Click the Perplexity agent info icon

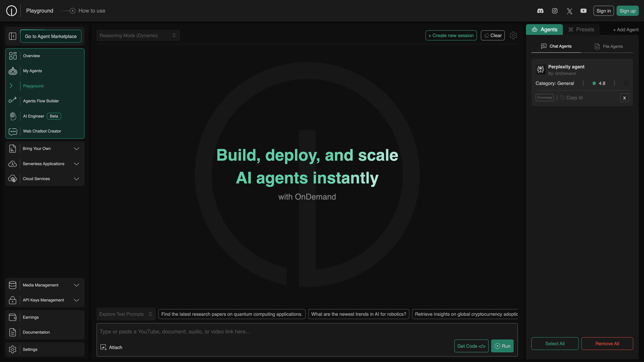point(626,83)
